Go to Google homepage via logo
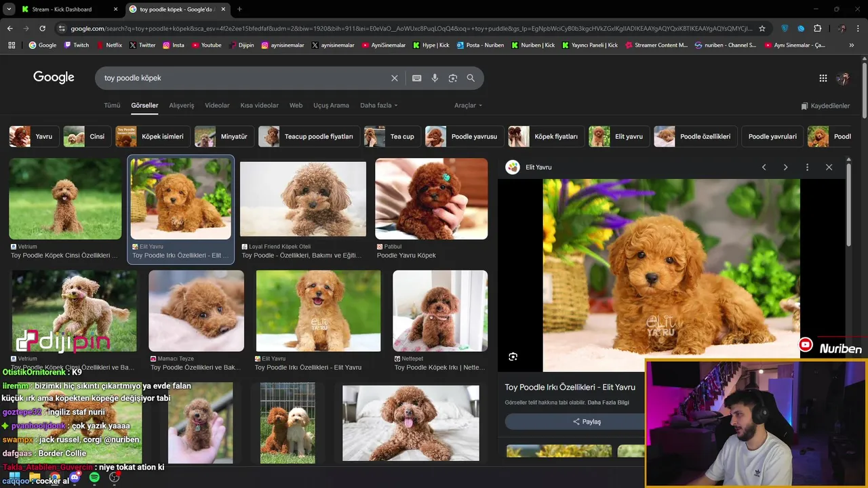Screen dimensions: 868x488 [x=54, y=77]
